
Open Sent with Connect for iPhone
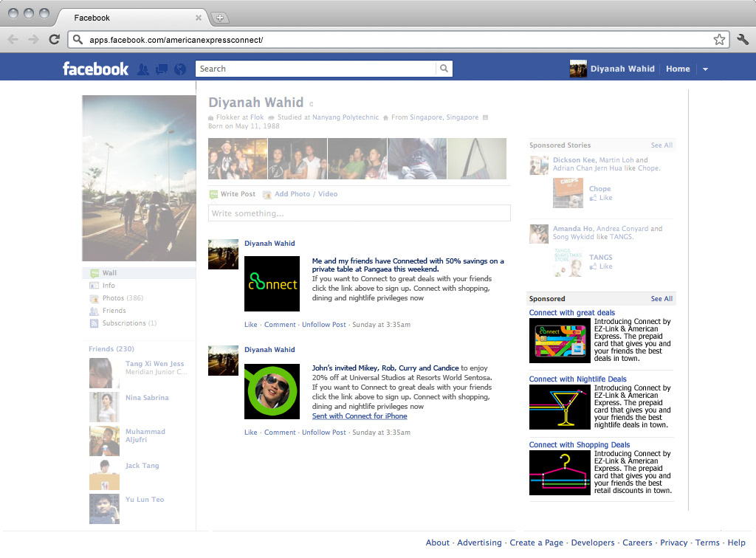pos(360,416)
